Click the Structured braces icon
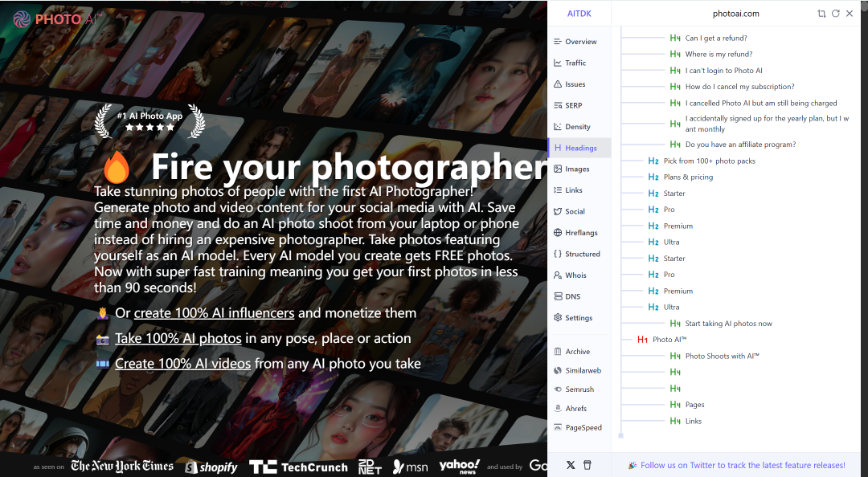This screenshot has width=868, height=477. [x=558, y=254]
